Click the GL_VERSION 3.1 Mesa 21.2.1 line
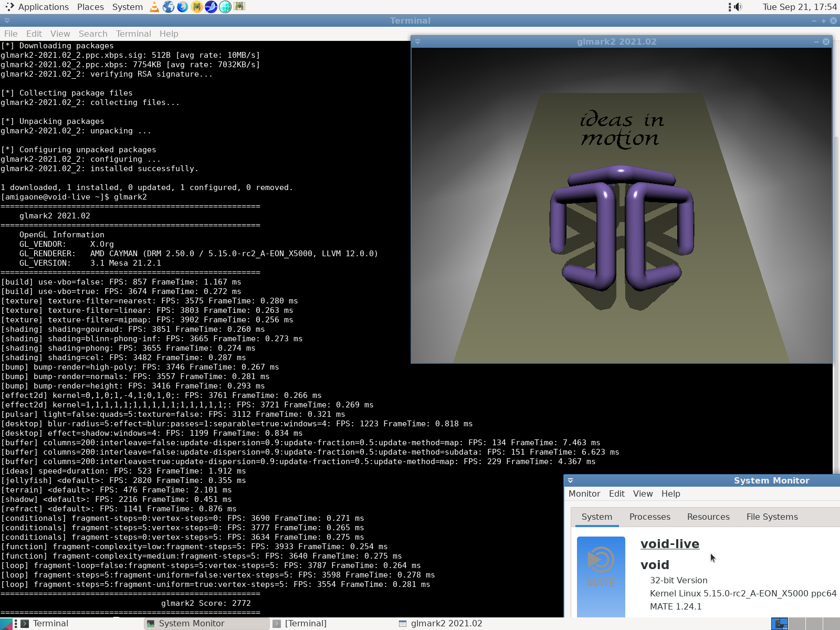The width and height of the screenshot is (840, 630). (90, 263)
